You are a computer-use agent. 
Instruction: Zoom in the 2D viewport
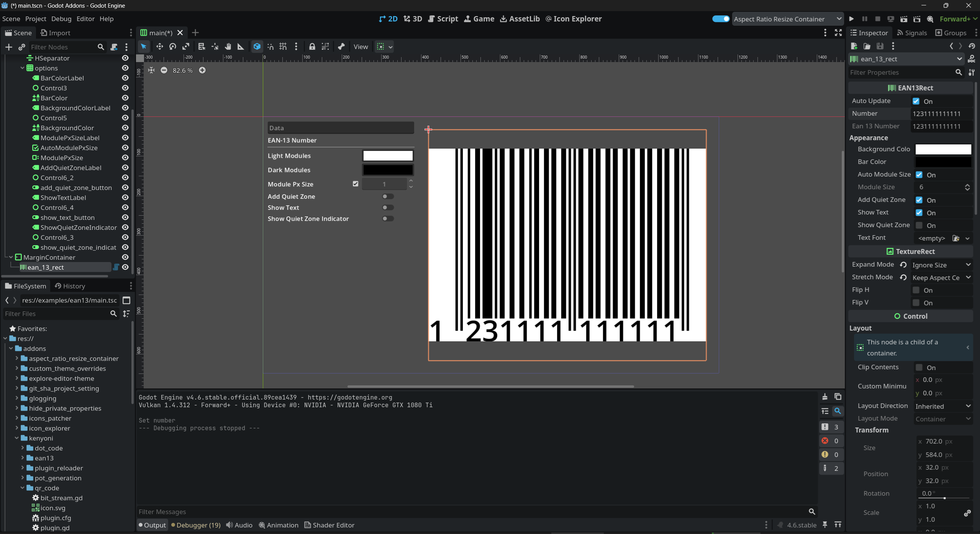[202, 70]
